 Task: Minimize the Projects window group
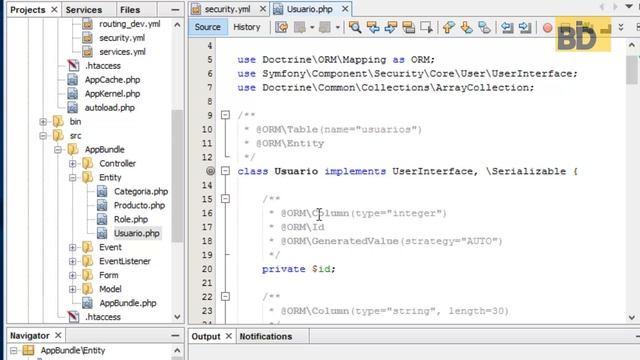tap(175, 9)
